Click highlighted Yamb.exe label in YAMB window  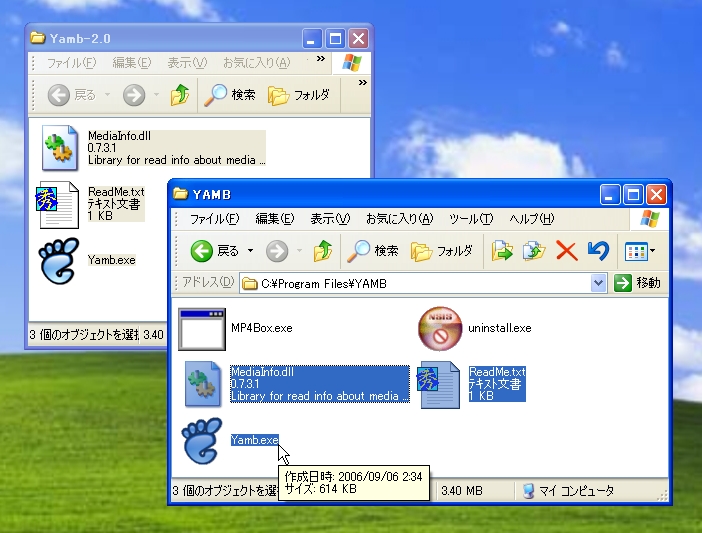pos(254,440)
